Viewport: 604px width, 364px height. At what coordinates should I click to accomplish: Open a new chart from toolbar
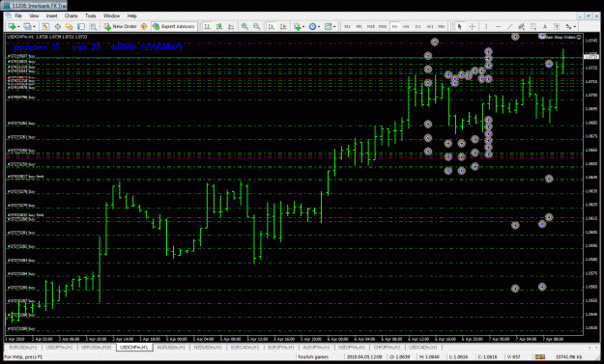pos(12,26)
